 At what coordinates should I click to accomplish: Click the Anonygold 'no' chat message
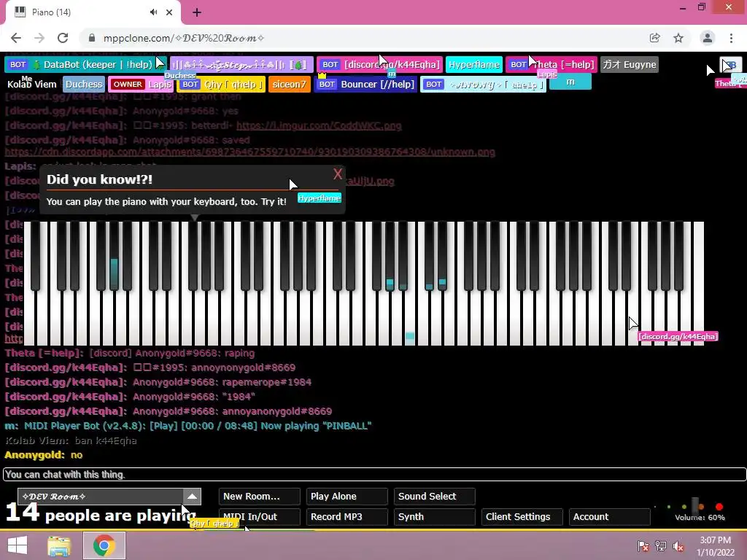click(x=43, y=455)
